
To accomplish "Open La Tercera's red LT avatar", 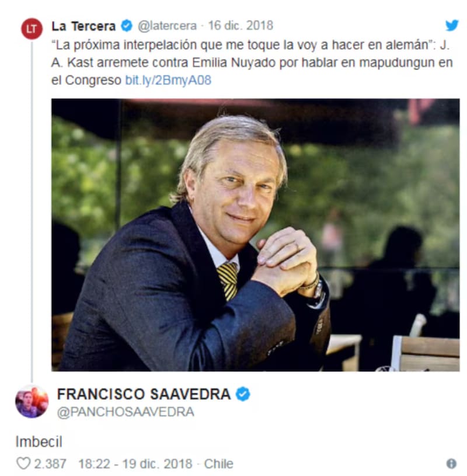I will 32,29.
